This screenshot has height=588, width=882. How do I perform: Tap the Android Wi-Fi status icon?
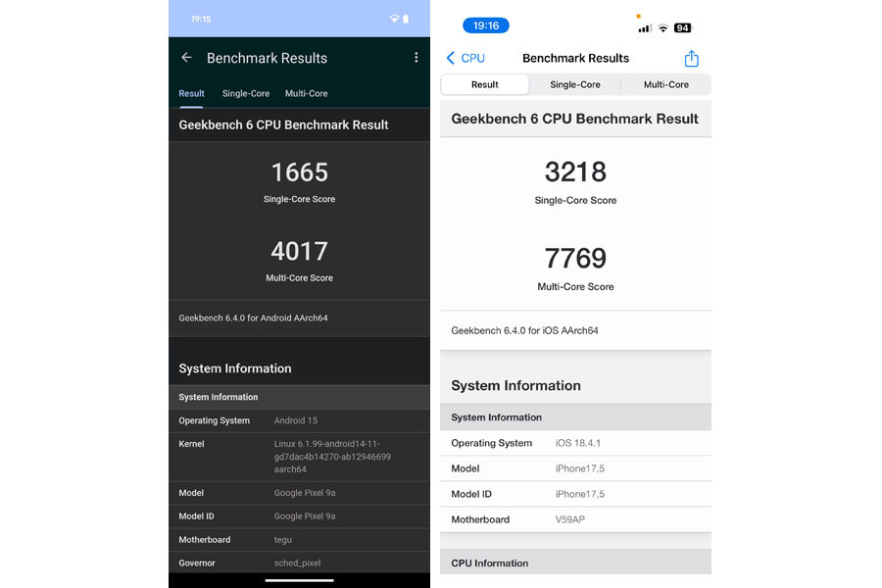pyautogui.click(x=394, y=20)
